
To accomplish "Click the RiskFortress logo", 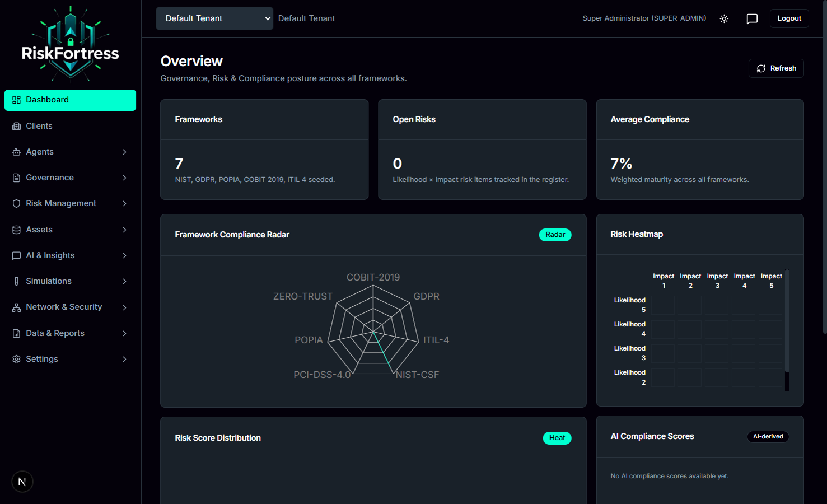I will coord(71,44).
